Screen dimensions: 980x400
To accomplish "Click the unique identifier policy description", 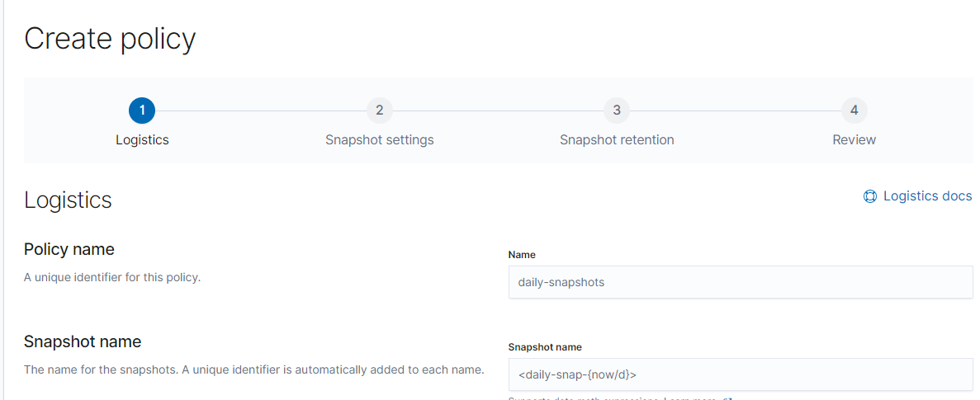I will (x=112, y=277).
